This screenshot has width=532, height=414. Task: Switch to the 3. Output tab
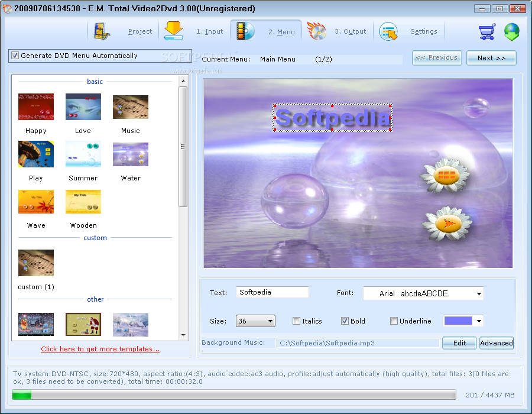(350, 31)
